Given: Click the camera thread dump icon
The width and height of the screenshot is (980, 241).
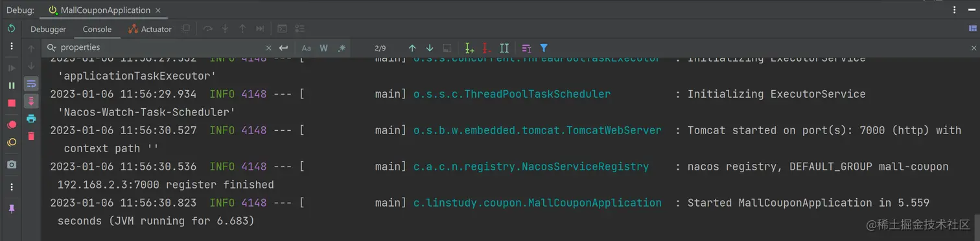Looking at the screenshot, I should click(11, 165).
